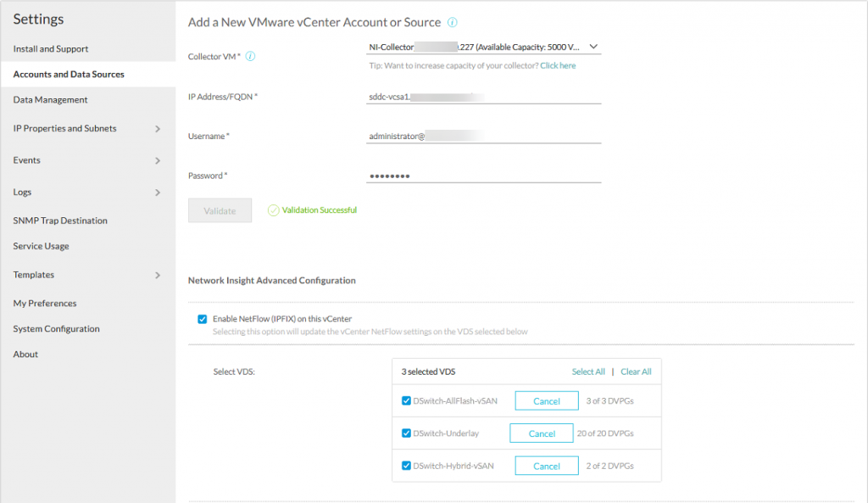Click info icon beside Collector VM label
Image resolution: width=868 pixels, height=503 pixels.
(x=251, y=57)
